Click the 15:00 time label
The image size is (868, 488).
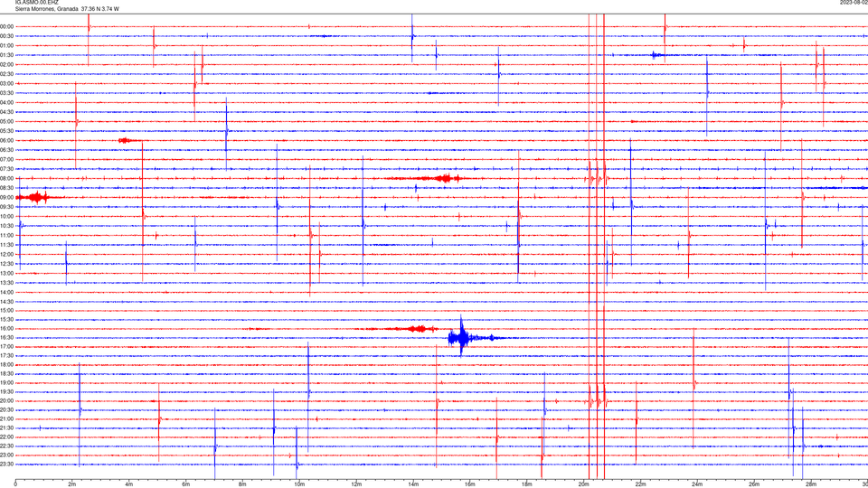tap(6, 310)
